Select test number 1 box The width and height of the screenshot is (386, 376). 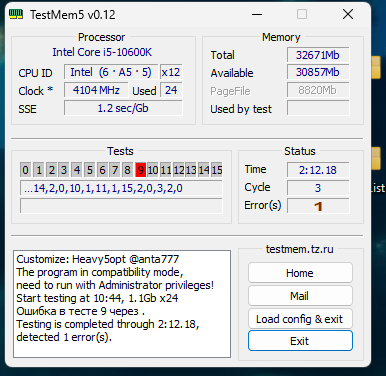click(x=39, y=170)
